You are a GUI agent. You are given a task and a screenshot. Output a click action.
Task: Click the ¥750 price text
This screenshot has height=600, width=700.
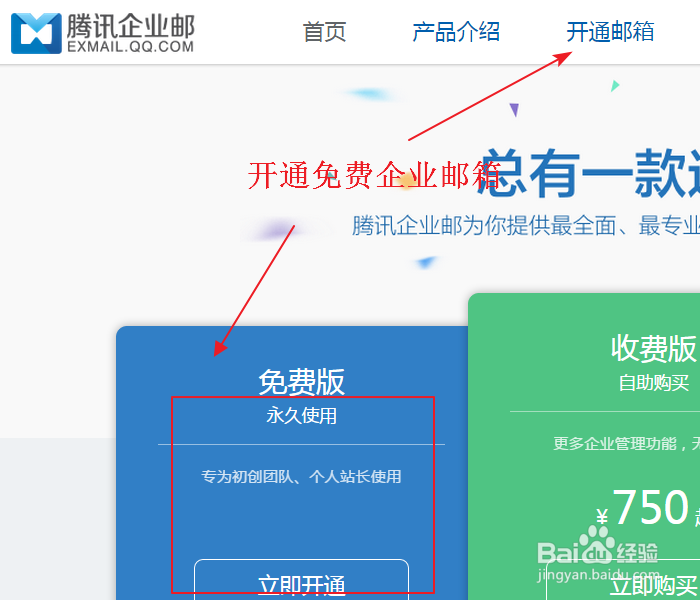[x=643, y=508]
